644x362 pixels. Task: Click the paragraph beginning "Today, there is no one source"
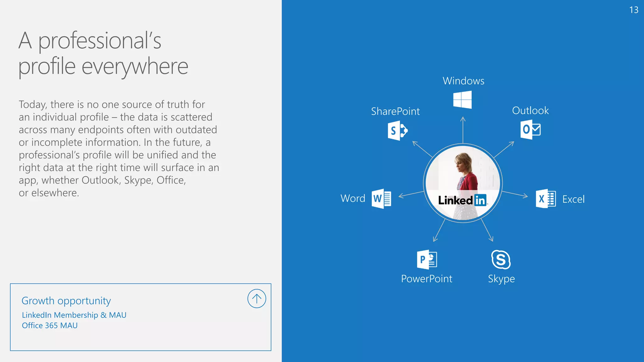pos(119,149)
